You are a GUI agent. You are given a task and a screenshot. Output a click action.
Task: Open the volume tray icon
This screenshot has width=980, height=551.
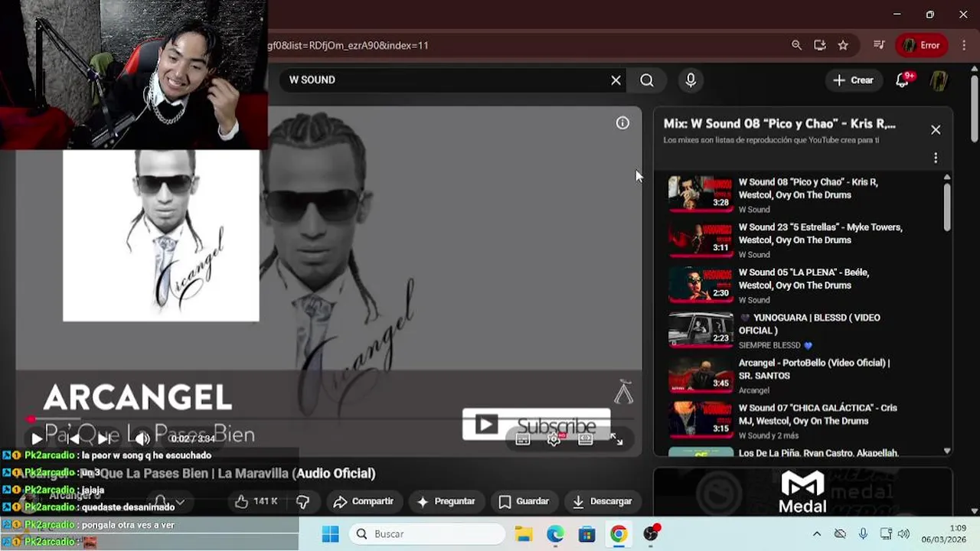click(903, 534)
